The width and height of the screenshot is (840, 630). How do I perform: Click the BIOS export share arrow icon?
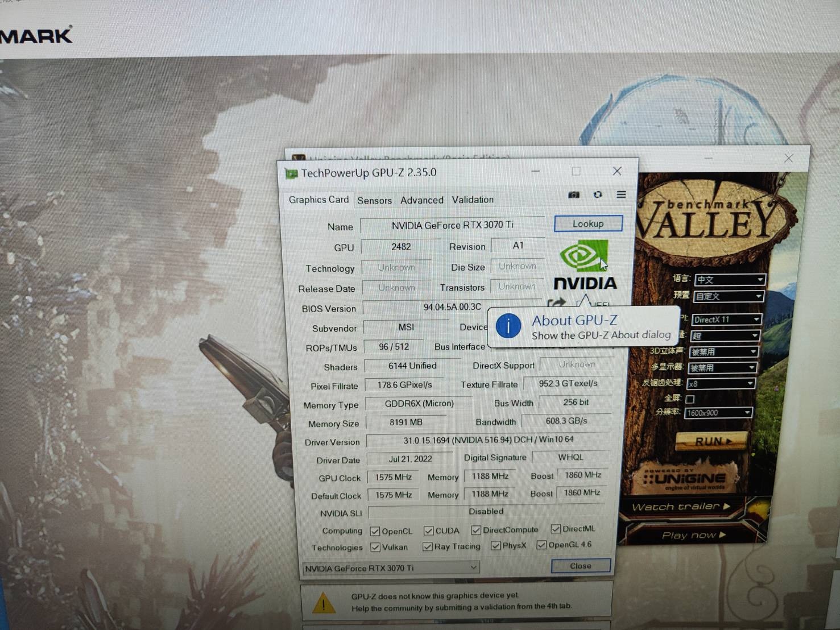pos(556,302)
